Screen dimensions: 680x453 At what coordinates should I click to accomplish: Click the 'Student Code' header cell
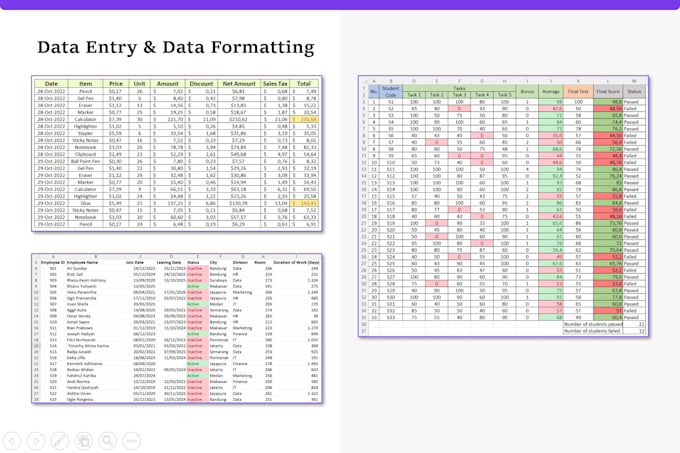click(x=391, y=91)
